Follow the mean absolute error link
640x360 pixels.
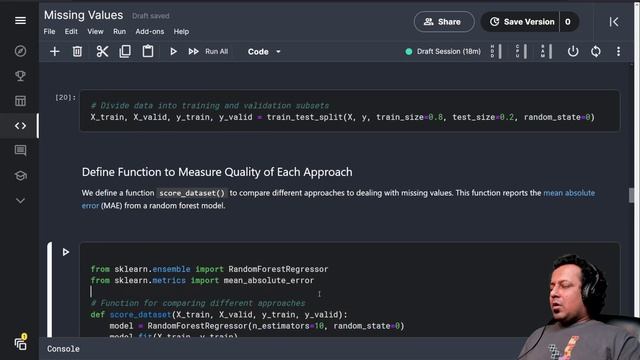[569, 193]
